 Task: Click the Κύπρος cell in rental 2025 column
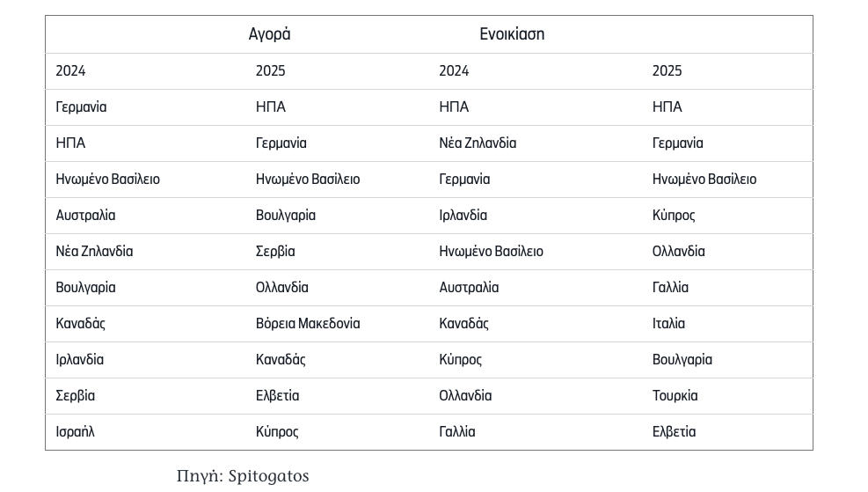[674, 215]
